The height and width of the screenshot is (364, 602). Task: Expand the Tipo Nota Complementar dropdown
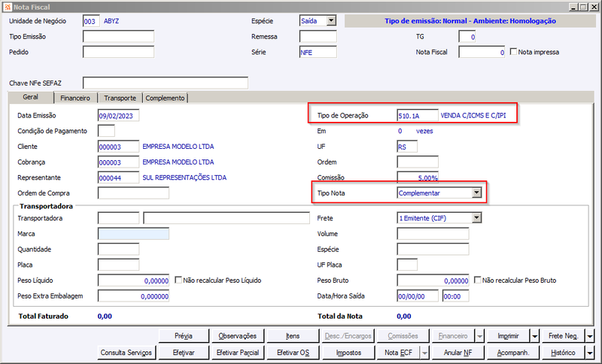point(476,193)
